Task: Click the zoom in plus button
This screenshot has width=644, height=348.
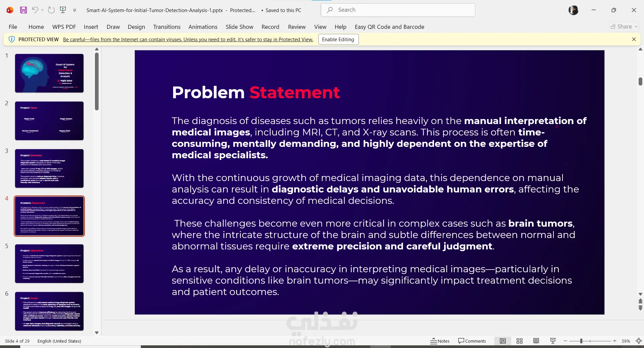Action: pyautogui.click(x=615, y=341)
